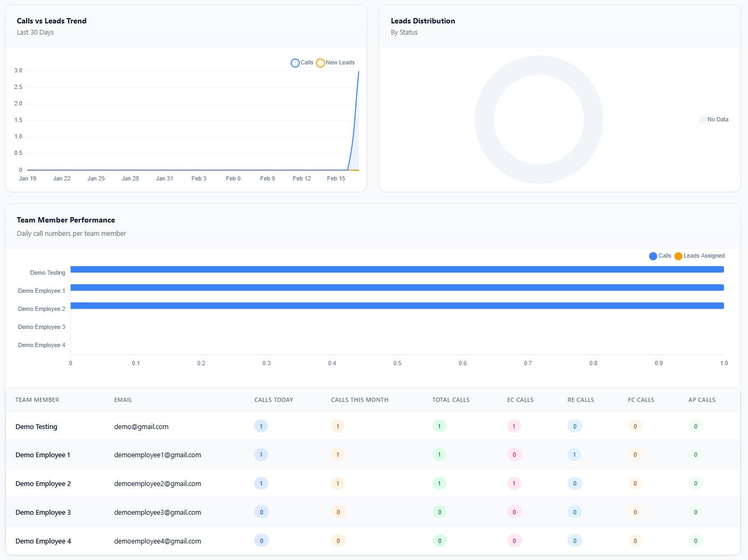Click the demo@gmail.com email link
Viewport: 748px width, 560px height.
141,426
